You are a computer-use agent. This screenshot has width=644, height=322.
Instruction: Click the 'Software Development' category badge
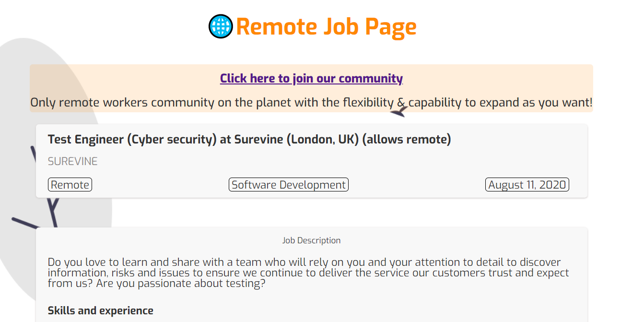coord(288,185)
